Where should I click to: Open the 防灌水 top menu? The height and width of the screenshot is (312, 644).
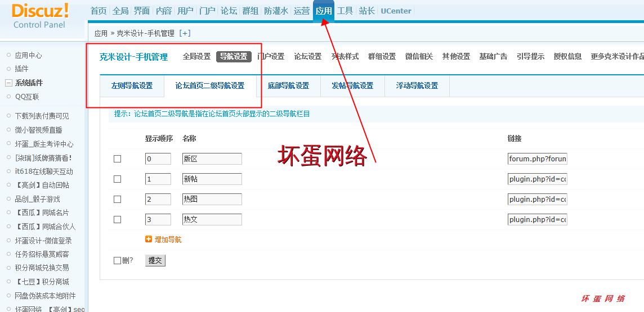tap(276, 11)
